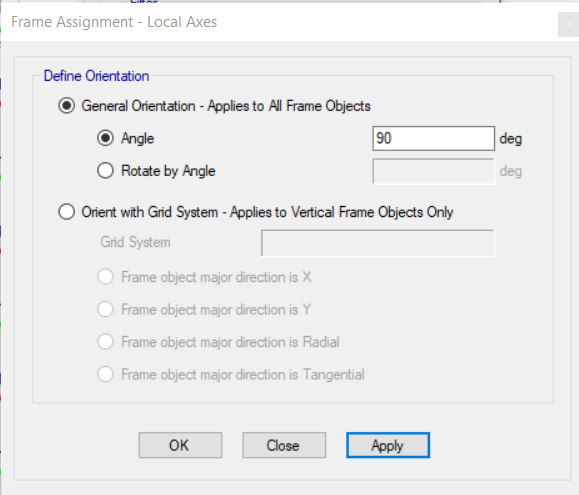Click the General Orientation label text
Image resolution: width=579 pixels, height=495 pixels.
coord(226,106)
